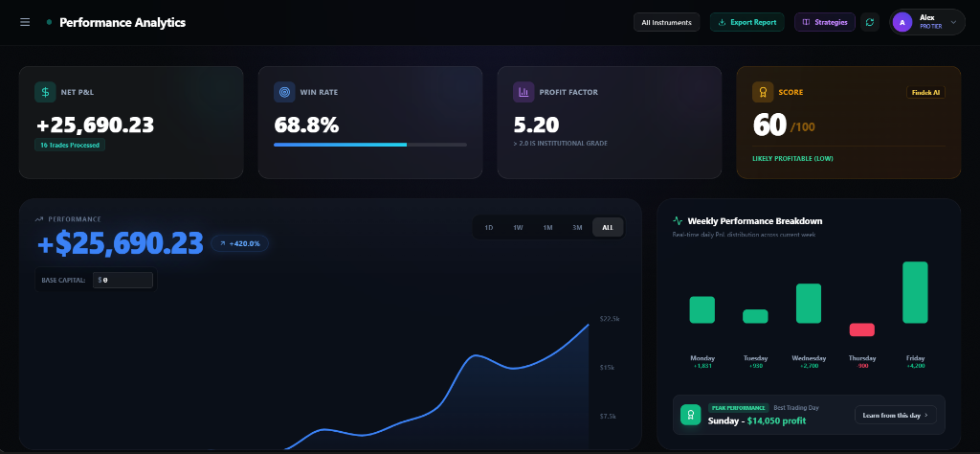Click the $15k axis label
980x454 pixels.
coord(607,368)
